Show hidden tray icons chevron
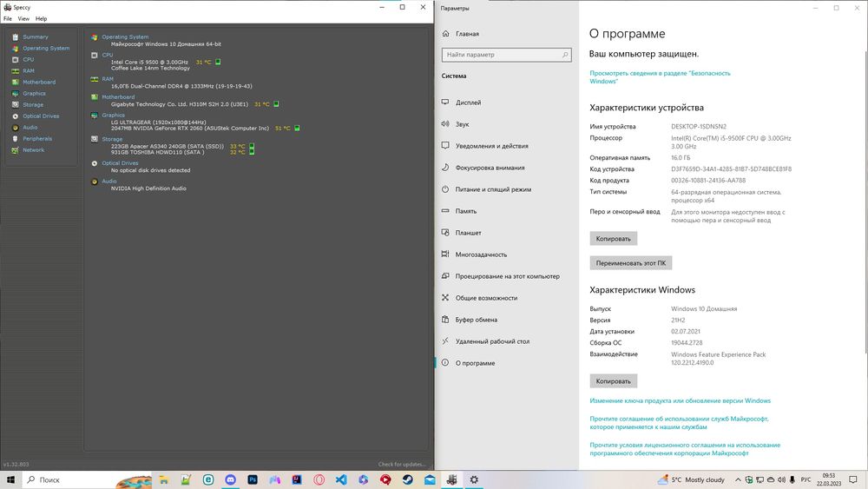This screenshot has height=489, width=868. [738, 479]
